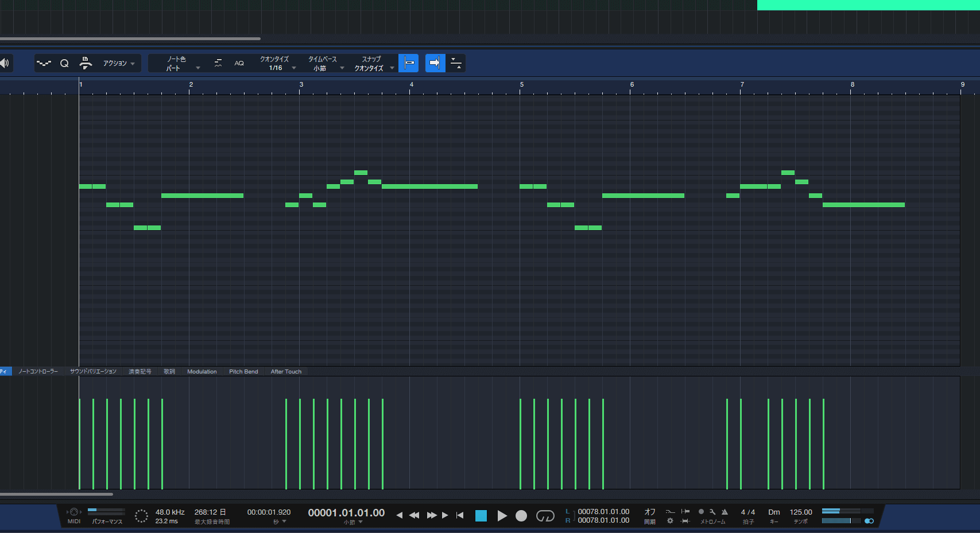Click the next marker triangle button
This screenshot has height=533, width=980.
[x=445, y=515]
